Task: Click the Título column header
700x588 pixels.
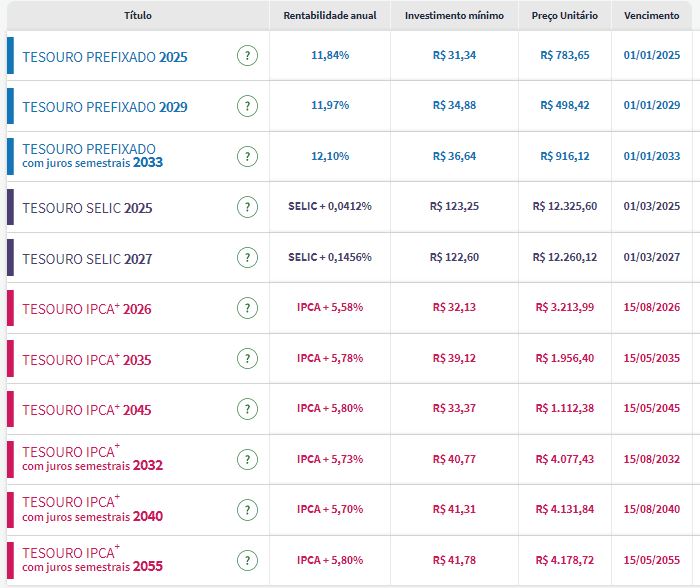Action: tap(139, 16)
